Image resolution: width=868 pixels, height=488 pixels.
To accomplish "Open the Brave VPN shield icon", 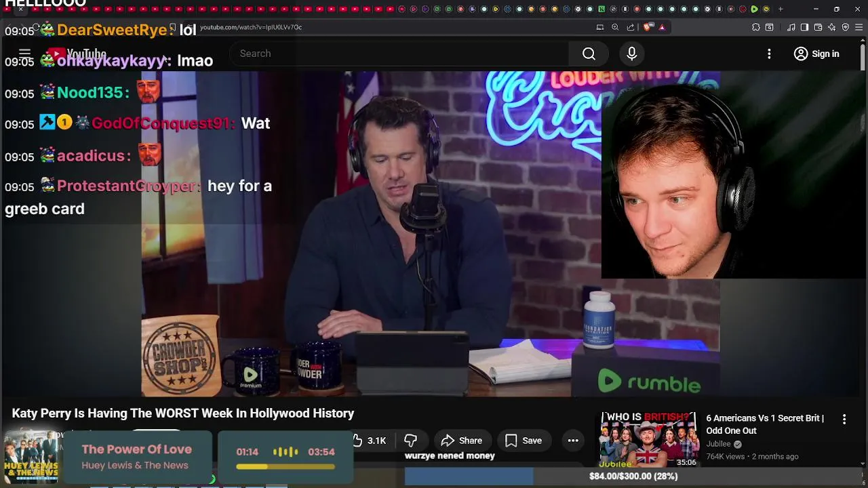I will pos(846,27).
